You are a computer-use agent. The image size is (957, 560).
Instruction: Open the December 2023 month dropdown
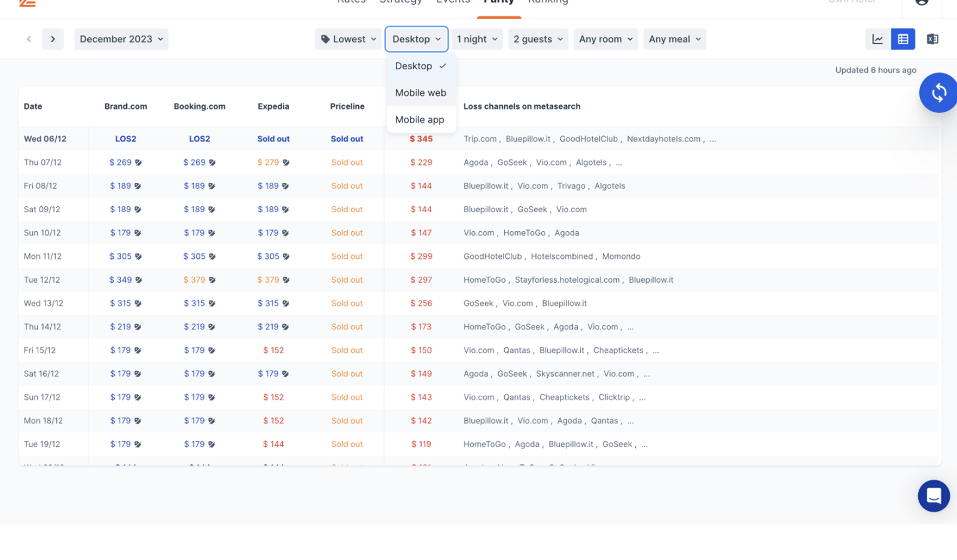121,39
